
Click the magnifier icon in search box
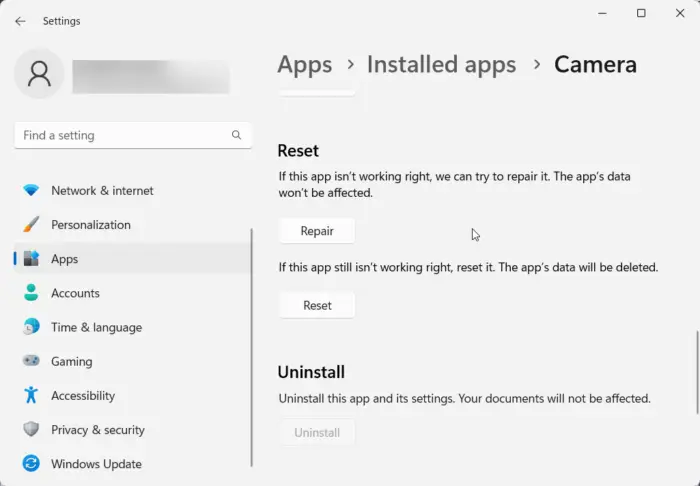236,135
